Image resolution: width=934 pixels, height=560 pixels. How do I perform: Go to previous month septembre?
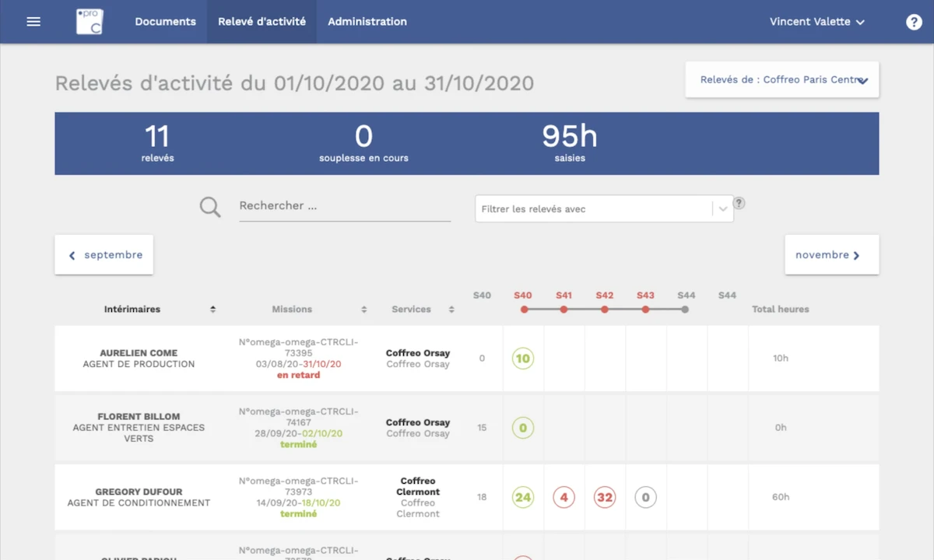coord(104,254)
